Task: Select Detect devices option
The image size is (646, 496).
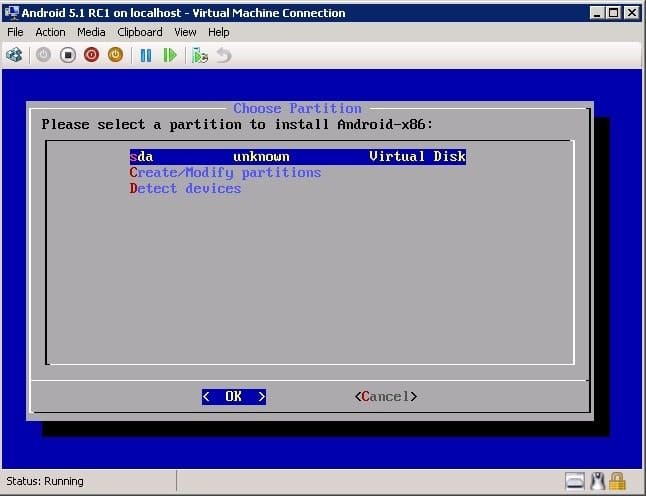Action: pyautogui.click(x=185, y=188)
